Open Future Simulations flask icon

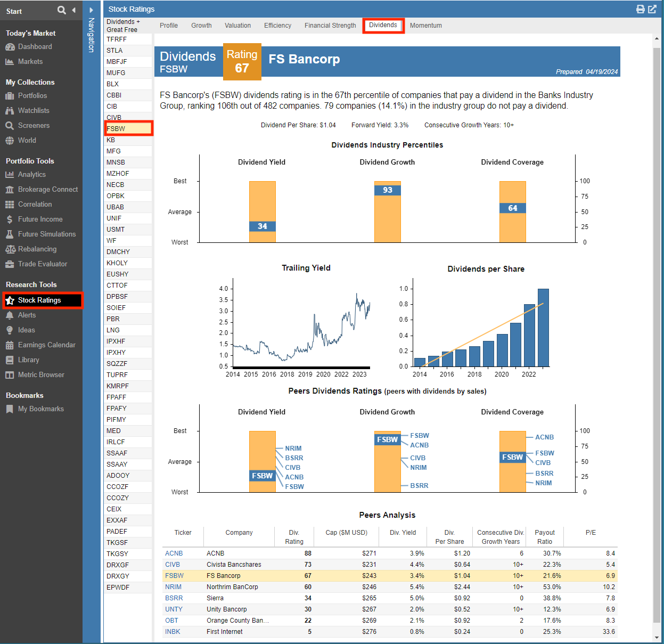(x=10, y=234)
